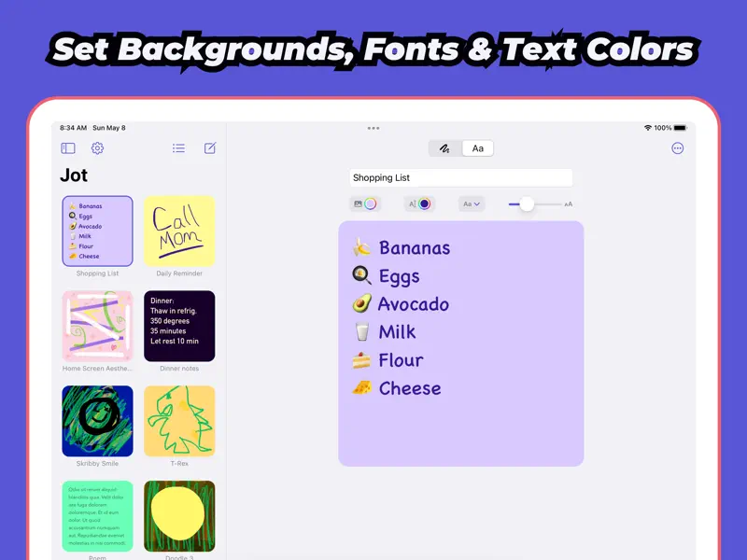747x560 pixels.
Task: Open Home Screen Aesthetic note thumbnail
Action: (97, 326)
